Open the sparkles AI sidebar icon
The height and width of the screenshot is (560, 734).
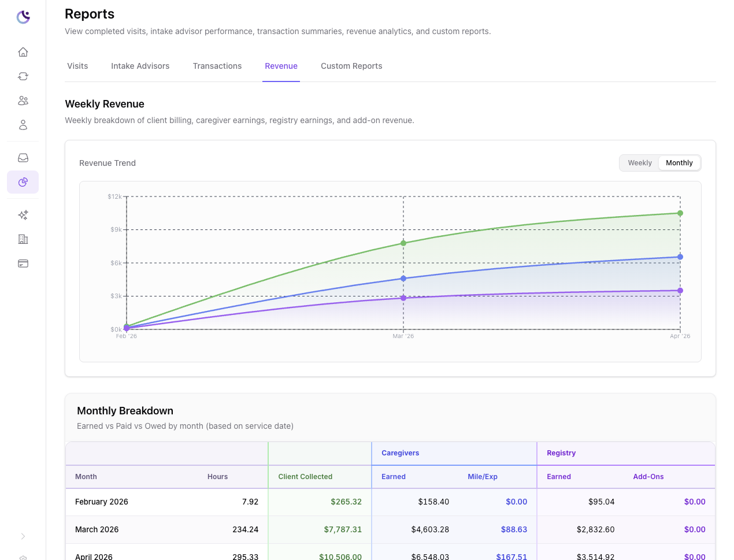pos(23,215)
